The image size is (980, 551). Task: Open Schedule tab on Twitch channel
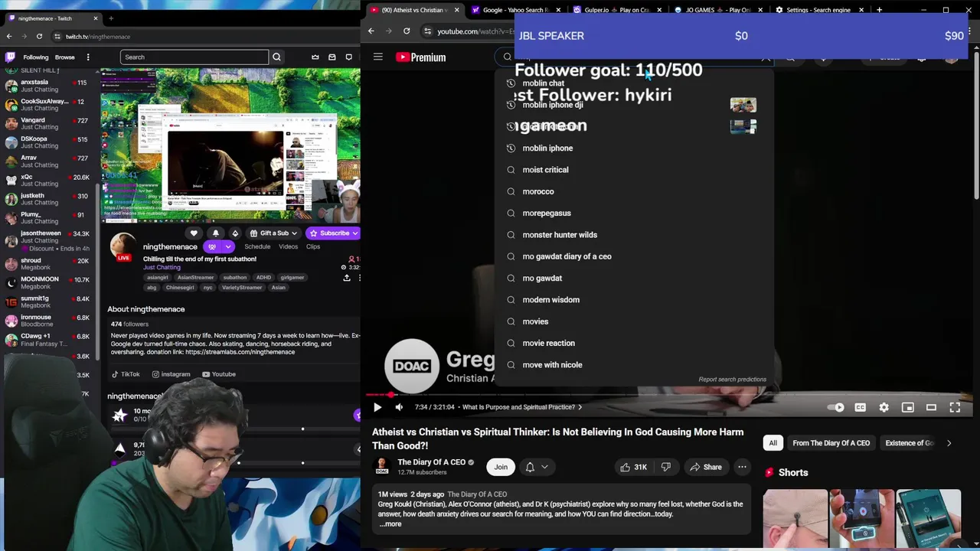(257, 246)
